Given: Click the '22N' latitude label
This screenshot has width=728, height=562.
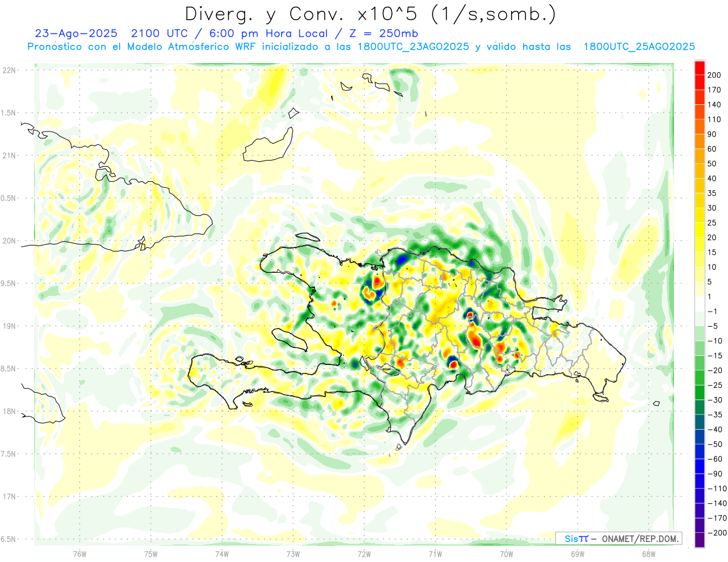Looking at the screenshot, I should (x=8, y=70).
